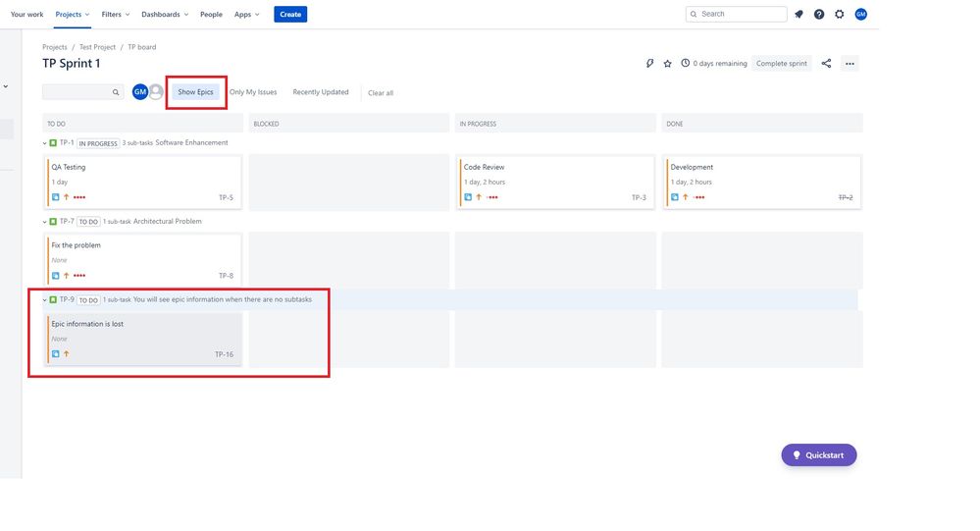Open the QA Testing card
980x531 pixels.
[x=143, y=182]
